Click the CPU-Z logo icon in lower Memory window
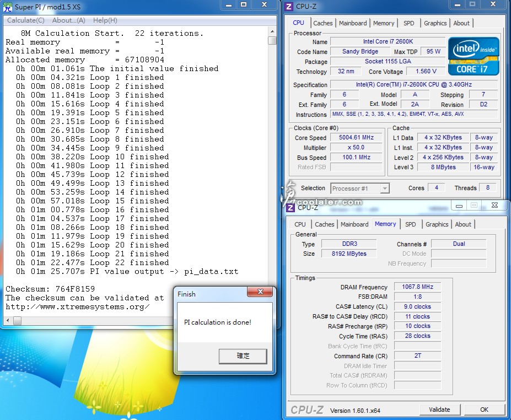 [x=290, y=208]
